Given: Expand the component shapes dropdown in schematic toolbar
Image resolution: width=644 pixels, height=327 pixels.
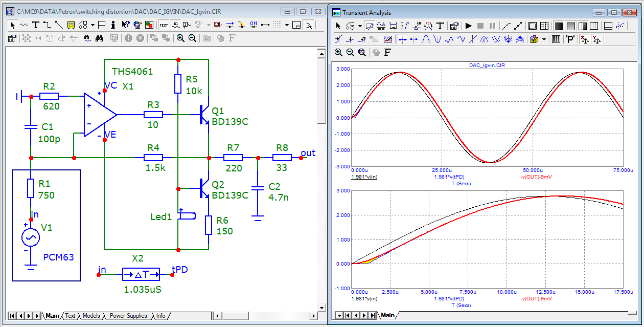Looking at the screenshot, I should [x=93, y=25].
